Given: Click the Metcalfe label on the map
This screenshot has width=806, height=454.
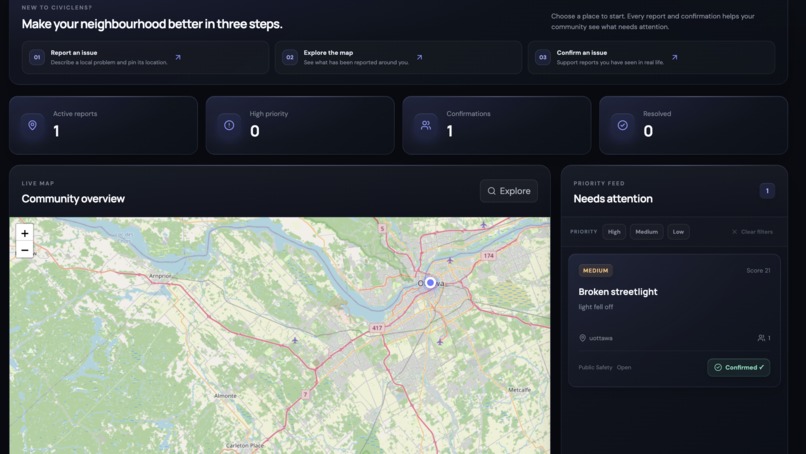Looking at the screenshot, I should pos(519,390).
